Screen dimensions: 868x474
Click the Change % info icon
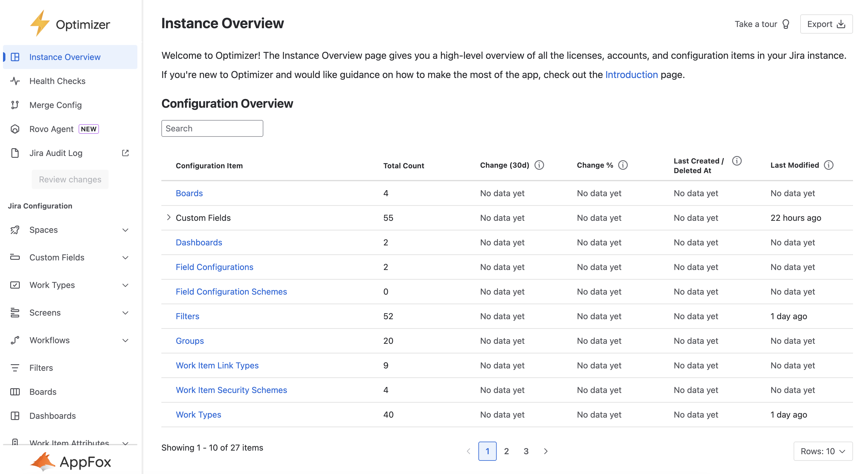tap(623, 165)
